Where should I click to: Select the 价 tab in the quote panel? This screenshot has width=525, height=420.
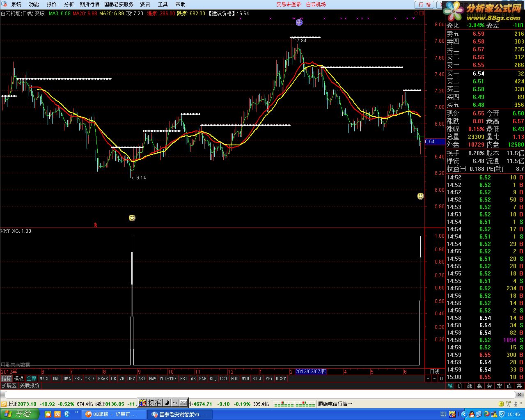coord(460,386)
